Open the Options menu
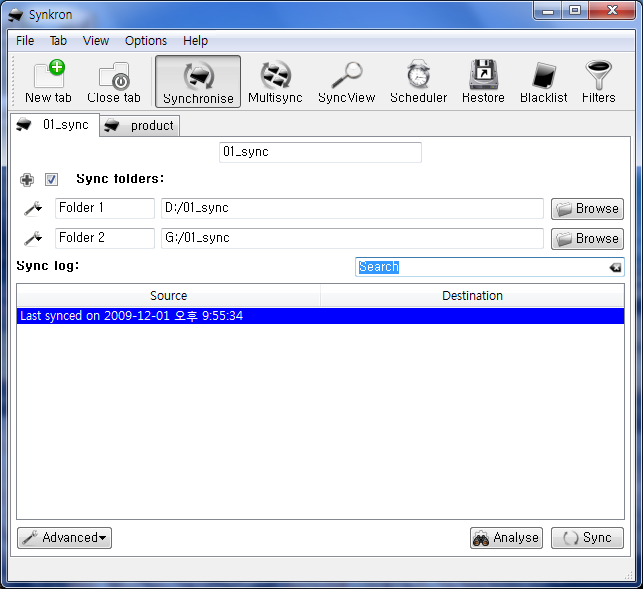The image size is (643, 589). coord(146,41)
